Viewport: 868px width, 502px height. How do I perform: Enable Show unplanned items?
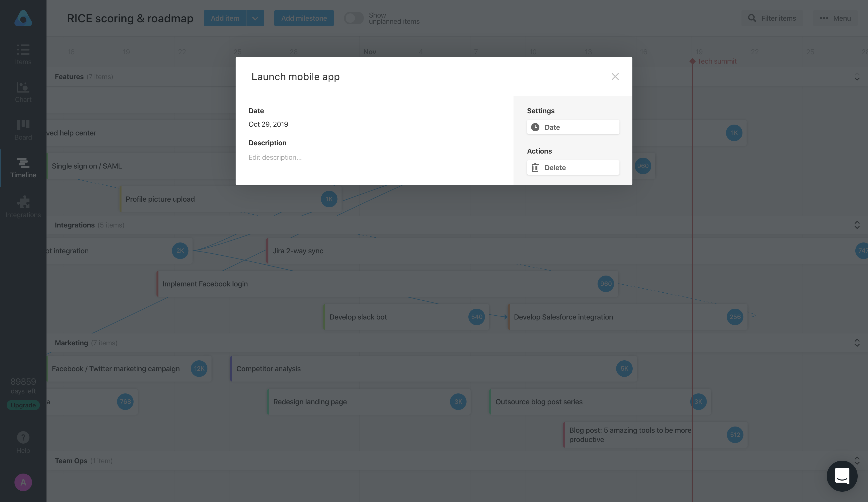point(353,18)
